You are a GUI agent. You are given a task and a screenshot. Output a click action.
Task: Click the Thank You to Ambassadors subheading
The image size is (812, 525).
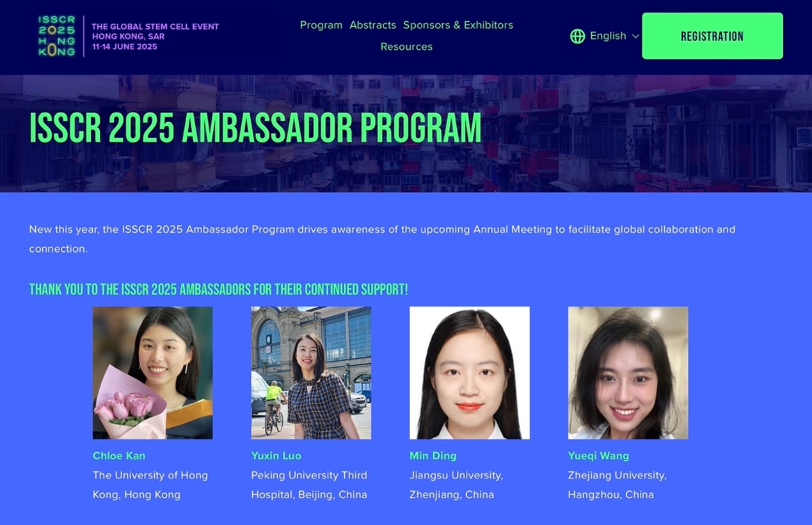coord(218,290)
